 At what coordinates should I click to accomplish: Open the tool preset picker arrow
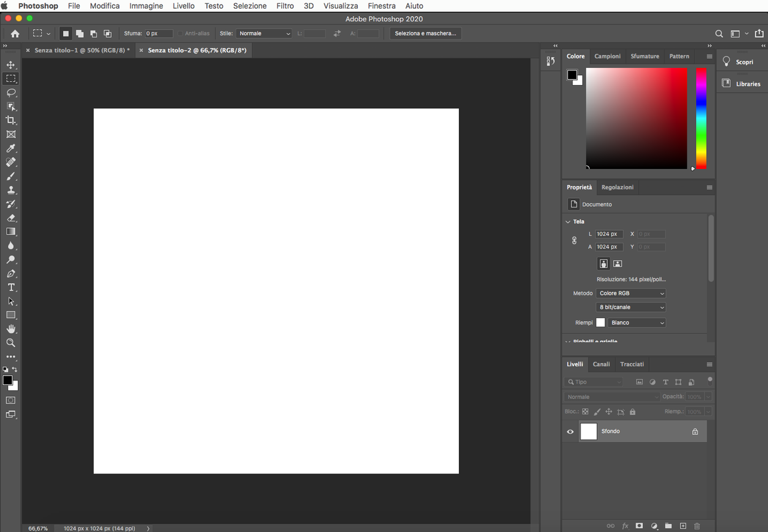click(x=49, y=34)
